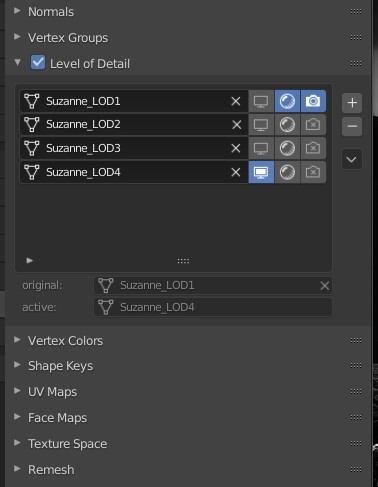Viewport: 378px width, 487px height.
Task: Click the UV Maps panel drag grip
Action: coord(356,391)
